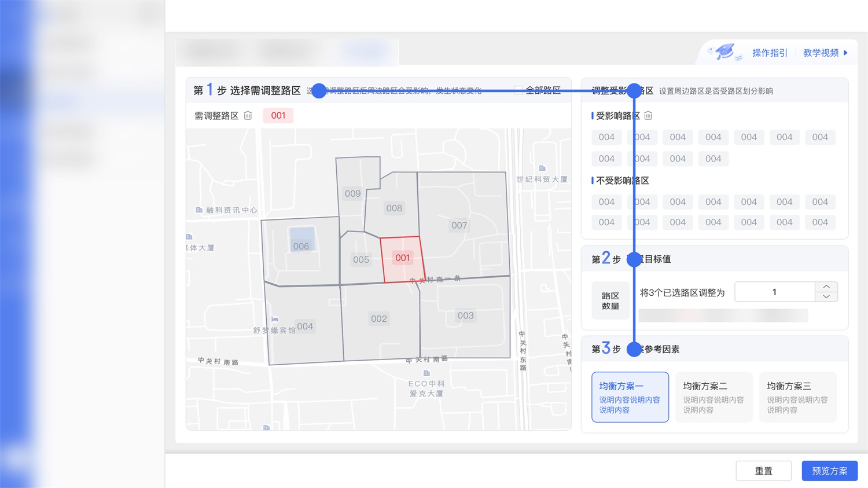Image resolution: width=868 pixels, height=488 pixels.
Task: Select zone 005 on the map
Action: pyautogui.click(x=361, y=260)
